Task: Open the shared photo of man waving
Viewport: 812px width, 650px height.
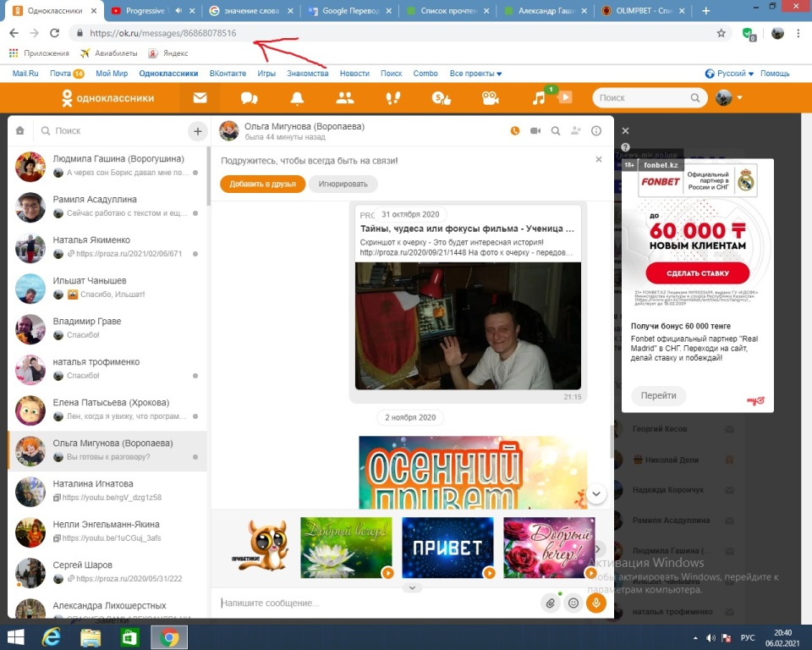Action: click(x=468, y=326)
